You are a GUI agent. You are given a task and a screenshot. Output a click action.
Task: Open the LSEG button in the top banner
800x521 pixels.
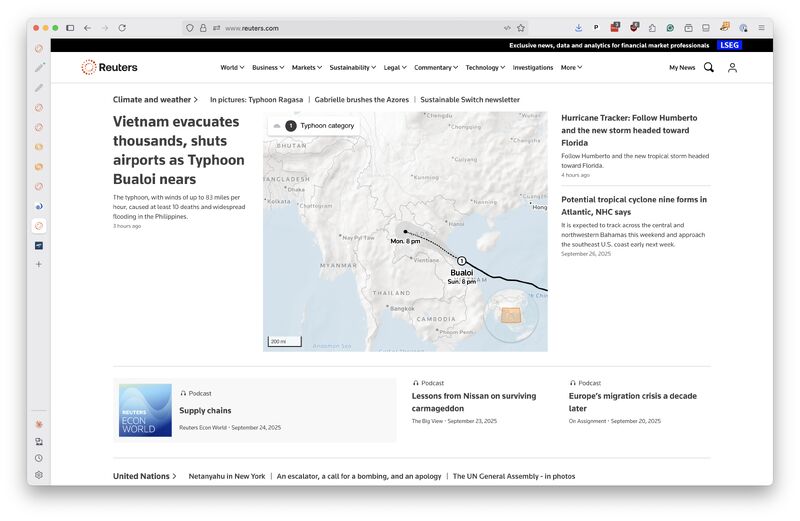729,45
